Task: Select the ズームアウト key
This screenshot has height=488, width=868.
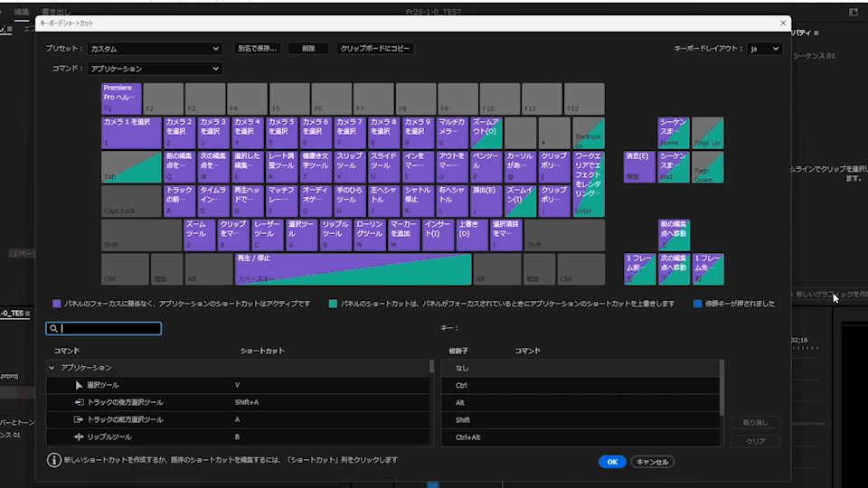Action: (x=486, y=133)
